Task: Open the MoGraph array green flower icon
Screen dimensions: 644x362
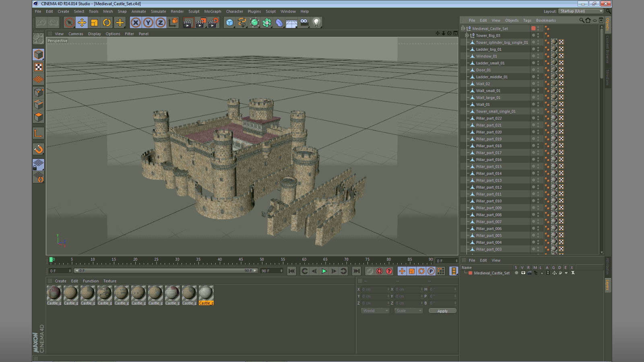Action: 267,23
